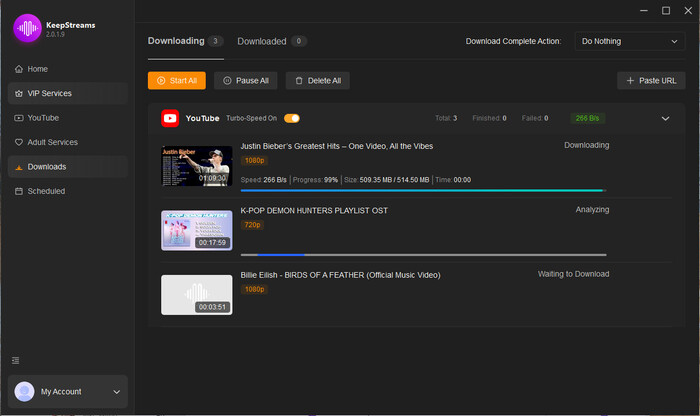Click the Justin Bieber video thumbnail
This screenshot has width=700, height=416.
(196, 166)
